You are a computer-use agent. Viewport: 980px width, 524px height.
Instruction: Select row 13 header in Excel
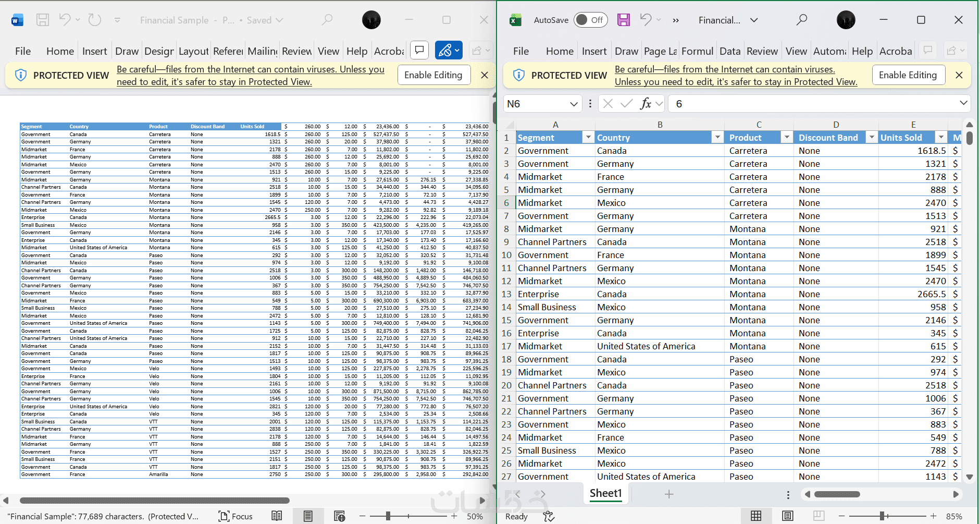click(506, 294)
